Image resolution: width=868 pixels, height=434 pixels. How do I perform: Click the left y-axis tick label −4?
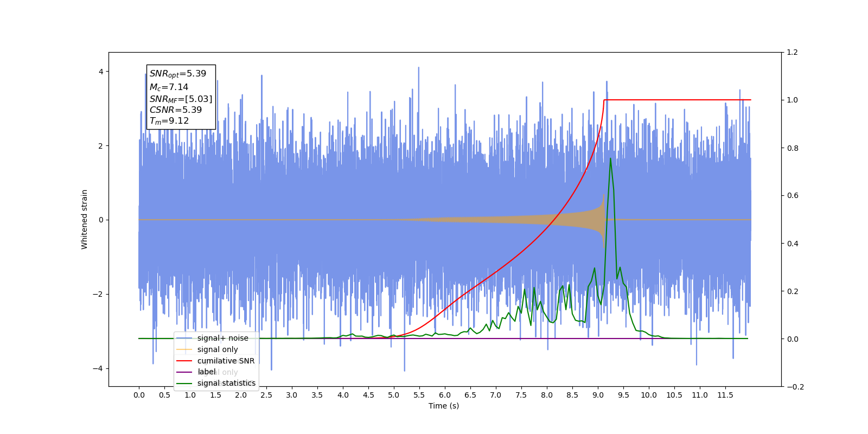(98, 368)
